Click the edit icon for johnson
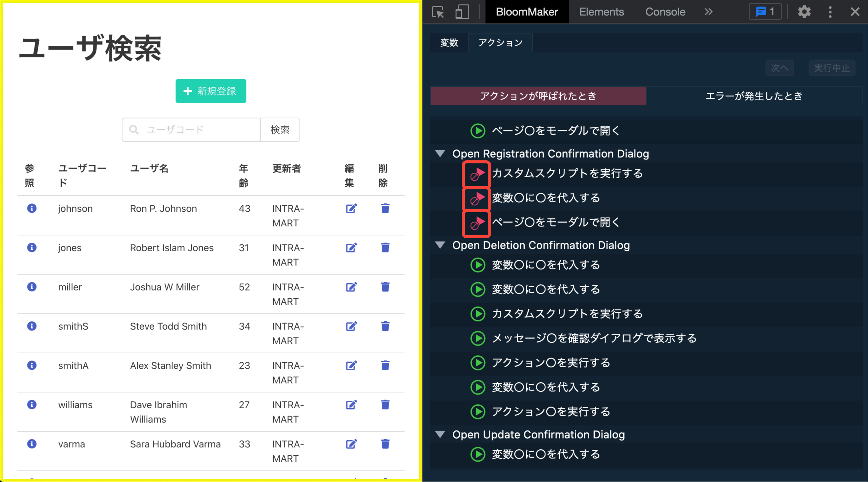Image resolution: width=868 pixels, height=482 pixels. pos(351,208)
